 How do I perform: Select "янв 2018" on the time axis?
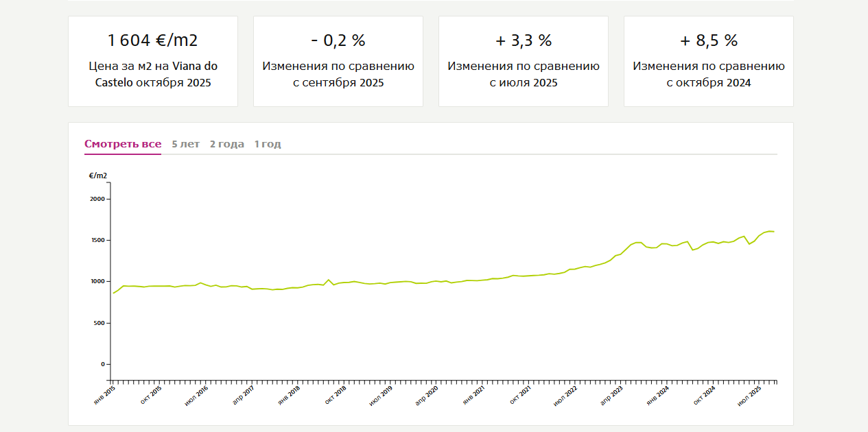point(290,395)
